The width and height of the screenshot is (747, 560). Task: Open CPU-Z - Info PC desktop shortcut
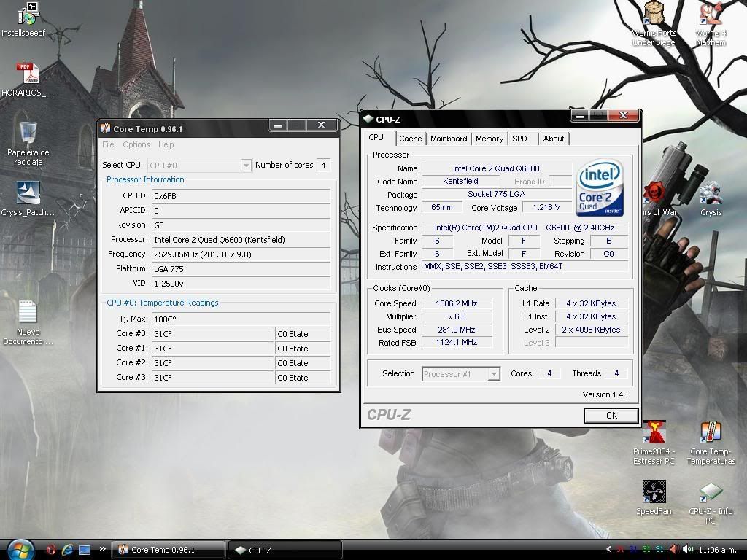711,502
